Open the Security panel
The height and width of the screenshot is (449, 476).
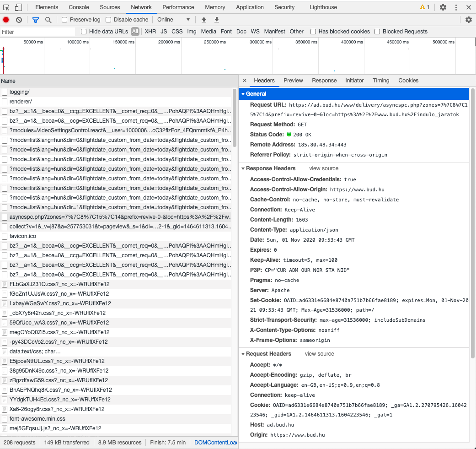click(x=284, y=7)
